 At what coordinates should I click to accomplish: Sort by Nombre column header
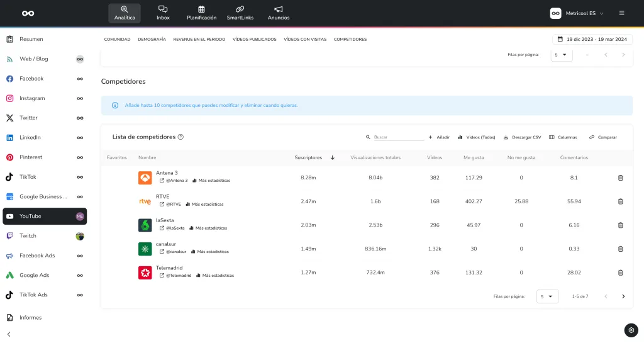[x=147, y=158]
